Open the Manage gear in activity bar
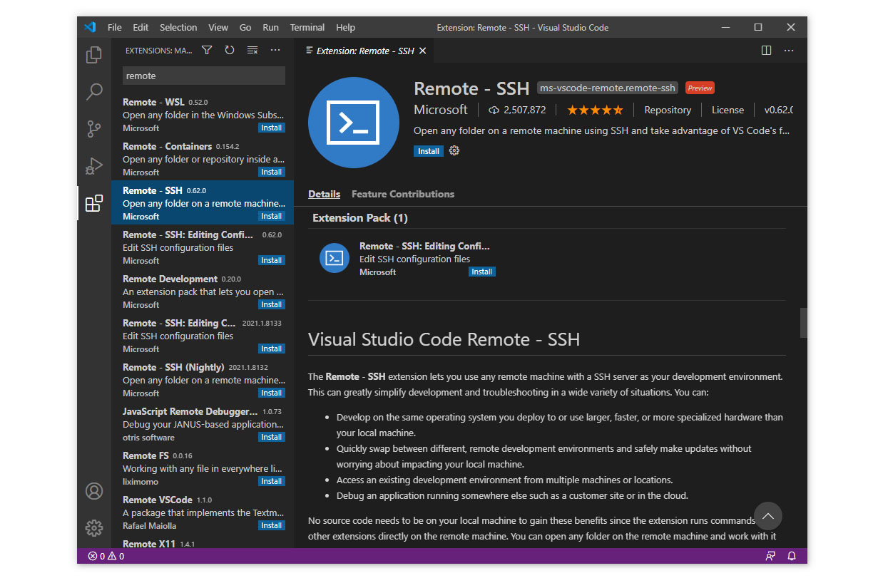 (94, 528)
